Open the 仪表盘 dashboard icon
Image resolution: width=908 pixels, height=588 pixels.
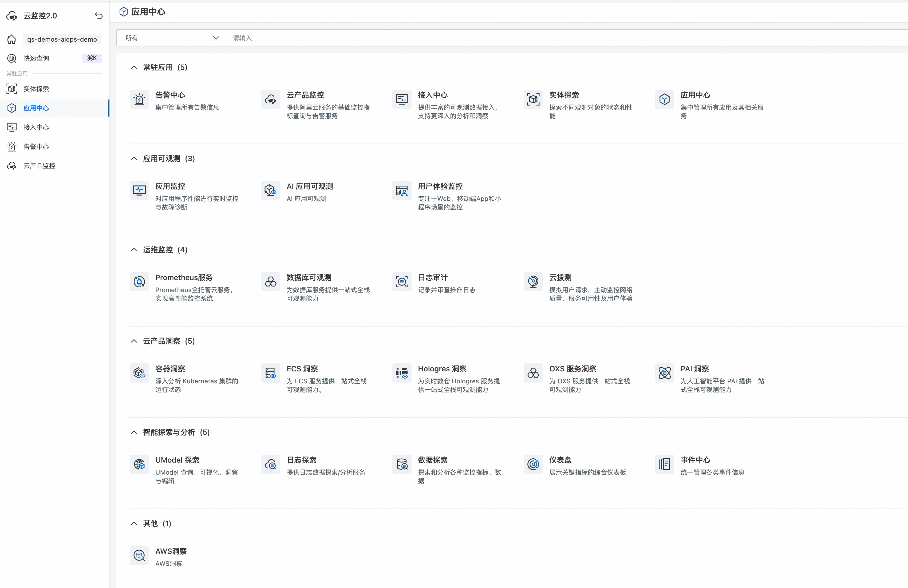(x=533, y=464)
